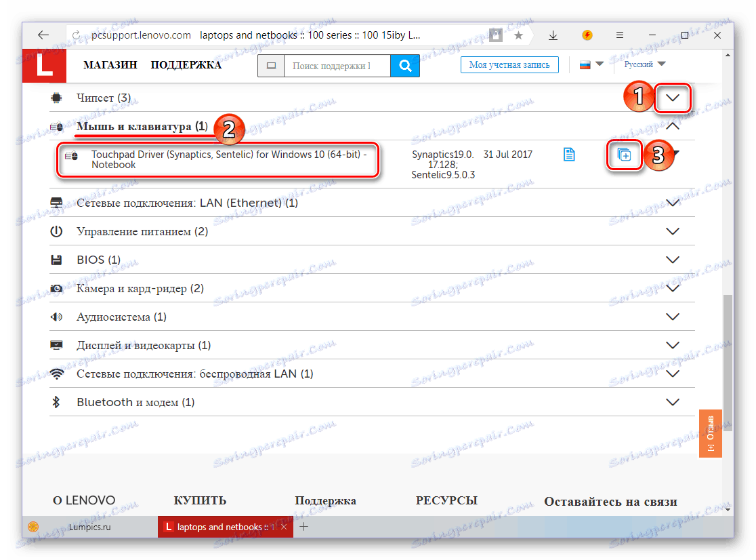Click the device selector icon beside the search field

[272, 66]
